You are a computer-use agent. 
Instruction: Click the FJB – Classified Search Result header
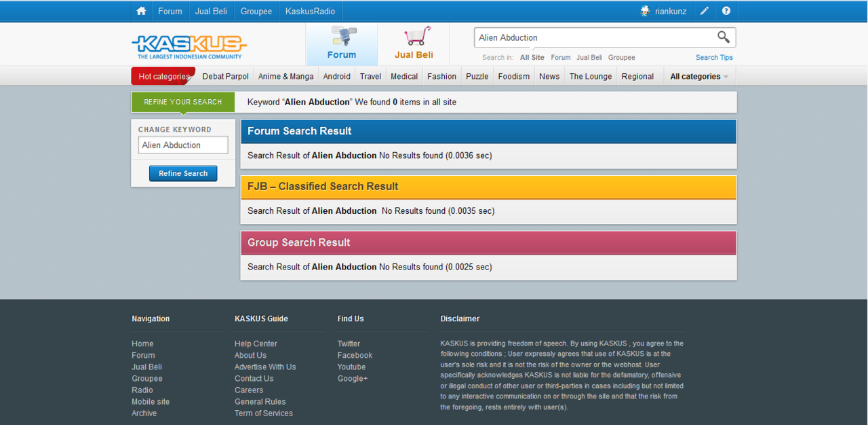click(488, 187)
